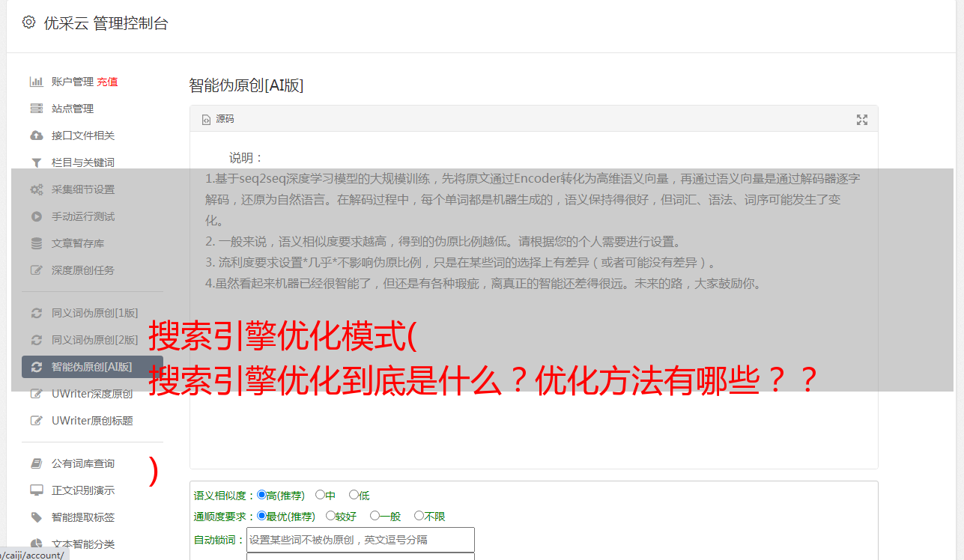Toggle fullscreen editor with expand icon
The width and height of the screenshot is (964, 560).
click(862, 119)
